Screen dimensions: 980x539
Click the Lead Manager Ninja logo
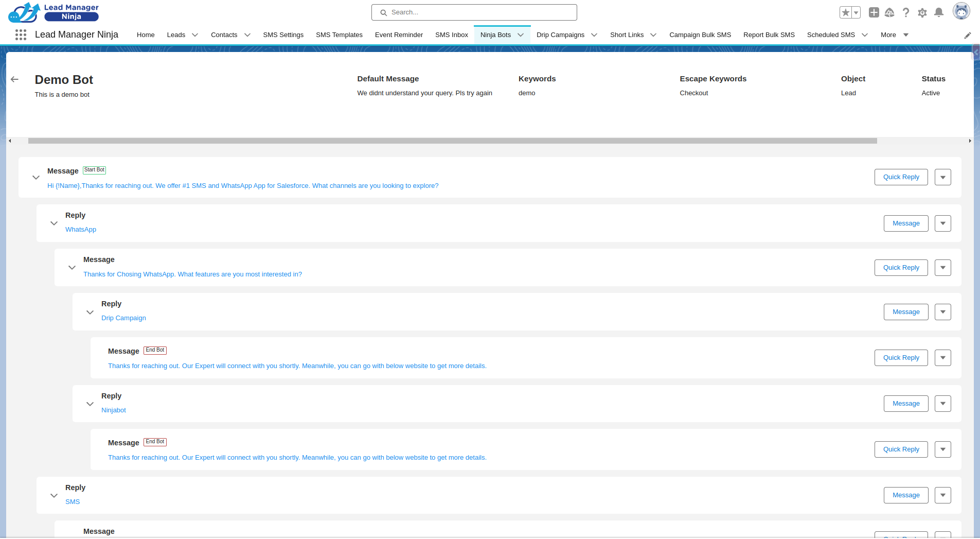pyautogui.click(x=54, y=12)
